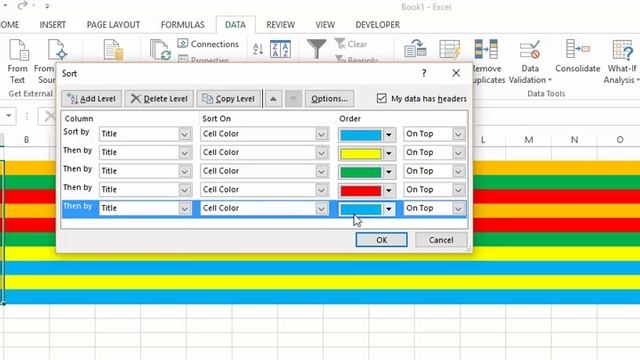
Task: Move sort level up with arrow
Action: click(273, 99)
